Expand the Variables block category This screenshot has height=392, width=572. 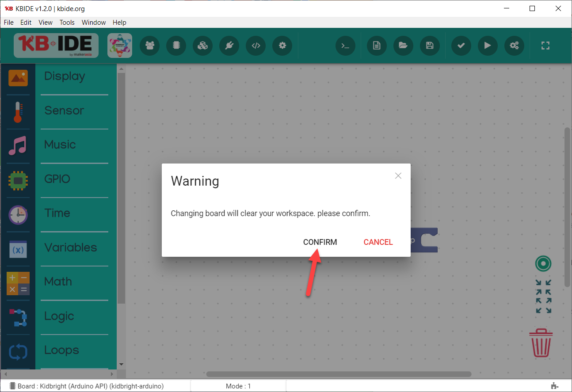[x=70, y=247]
